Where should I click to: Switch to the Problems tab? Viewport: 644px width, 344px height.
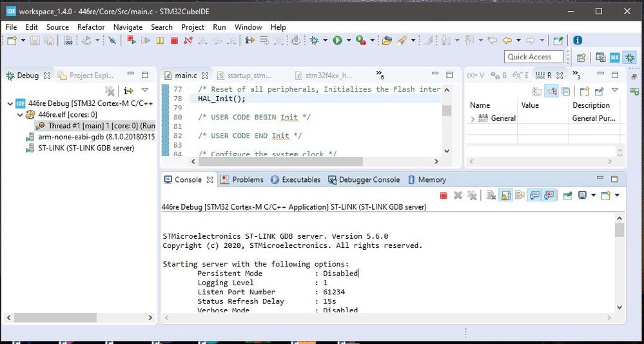click(x=242, y=179)
